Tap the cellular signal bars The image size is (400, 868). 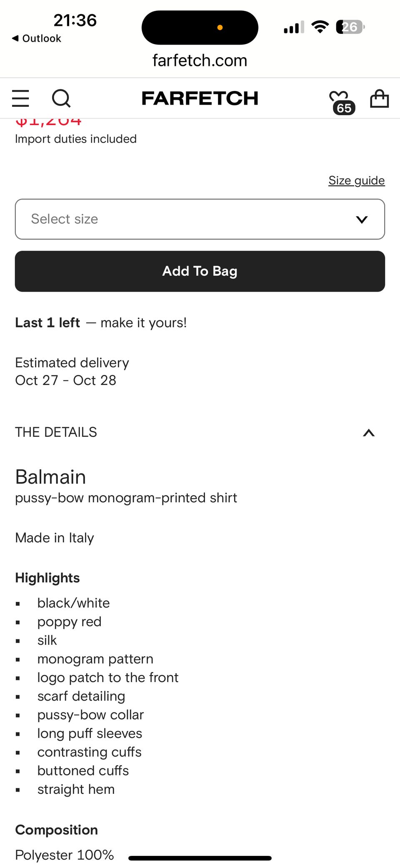click(294, 28)
